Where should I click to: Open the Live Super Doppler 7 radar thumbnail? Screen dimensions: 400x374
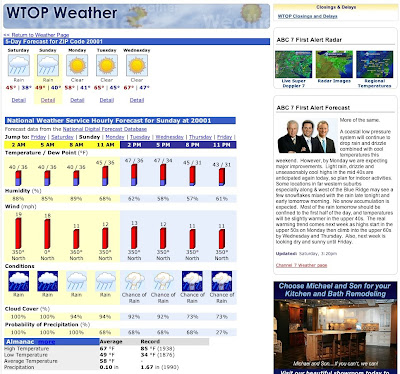click(294, 64)
